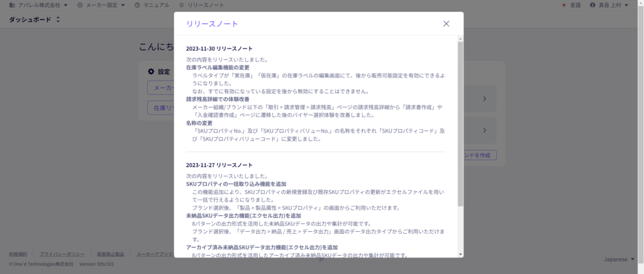Expand the ダッシュボード page switcher

coord(35,20)
